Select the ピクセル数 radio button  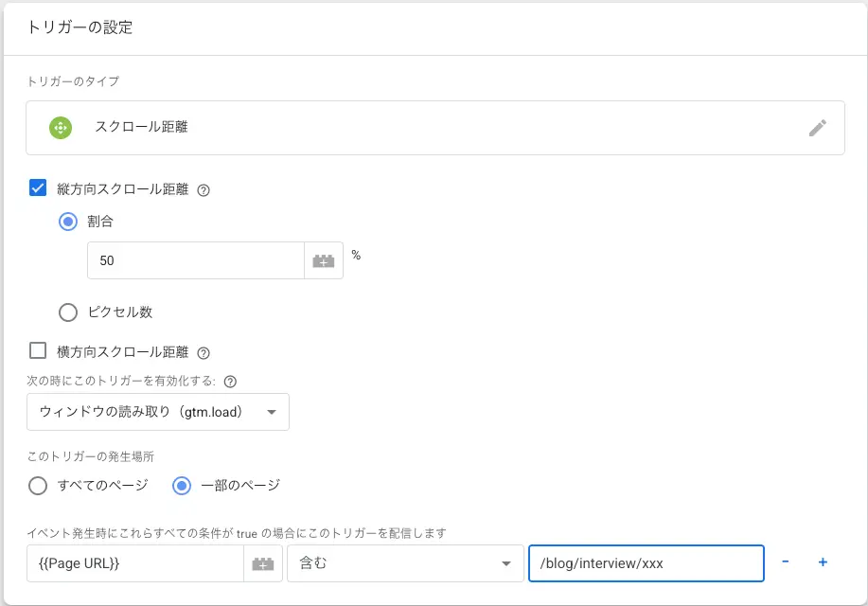pyautogui.click(x=68, y=312)
